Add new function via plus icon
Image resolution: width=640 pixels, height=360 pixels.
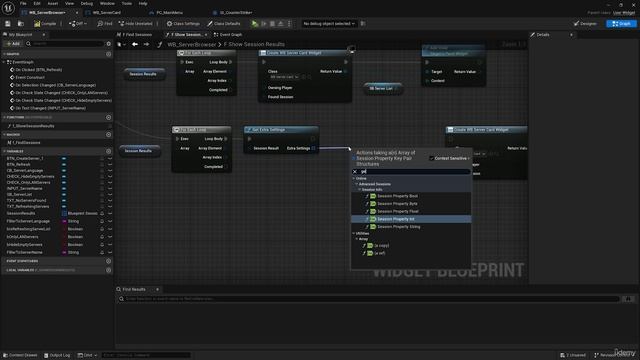click(x=109, y=118)
